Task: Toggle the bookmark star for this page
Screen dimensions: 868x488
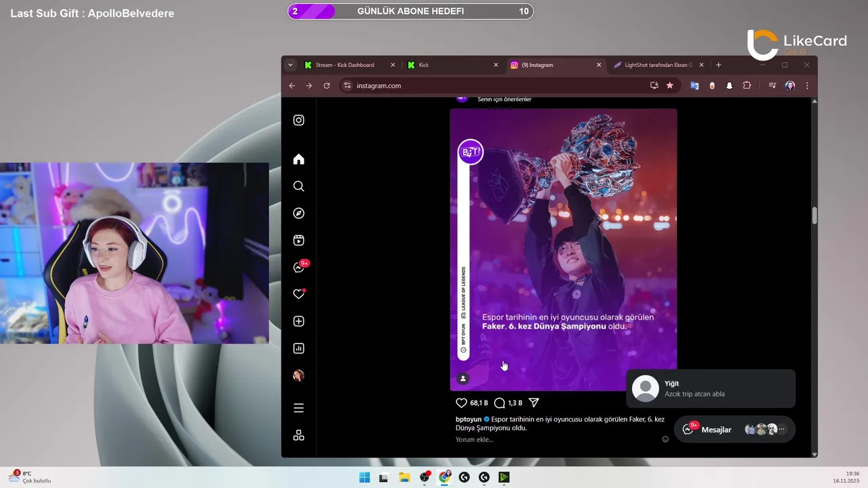Action: pyautogui.click(x=670, y=85)
